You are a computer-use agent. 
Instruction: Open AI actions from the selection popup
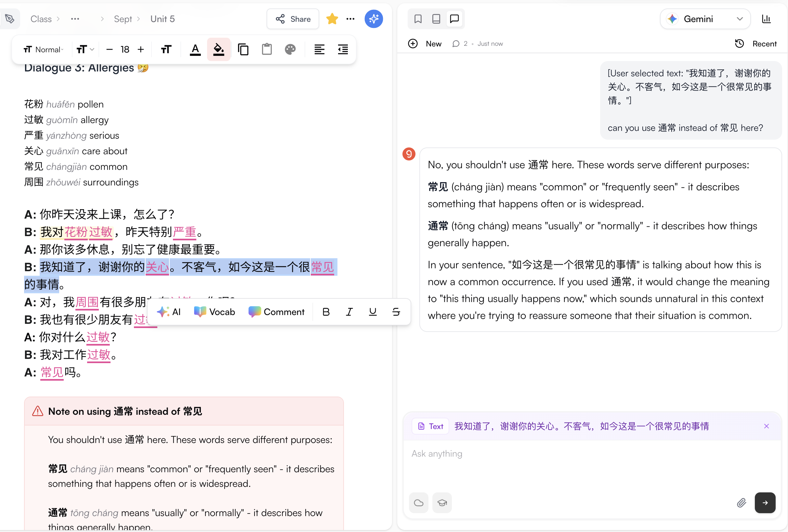click(169, 312)
